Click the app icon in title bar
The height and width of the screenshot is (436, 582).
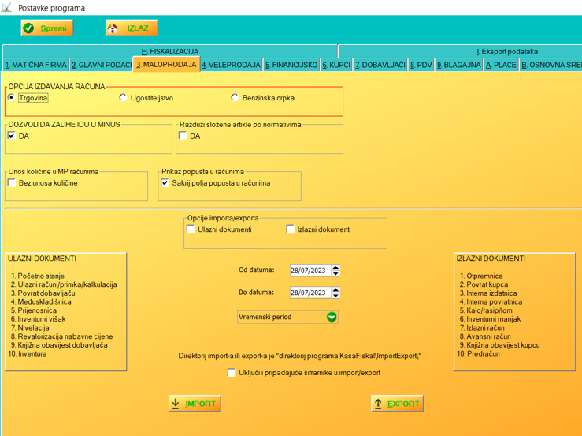tap(6, 7)
